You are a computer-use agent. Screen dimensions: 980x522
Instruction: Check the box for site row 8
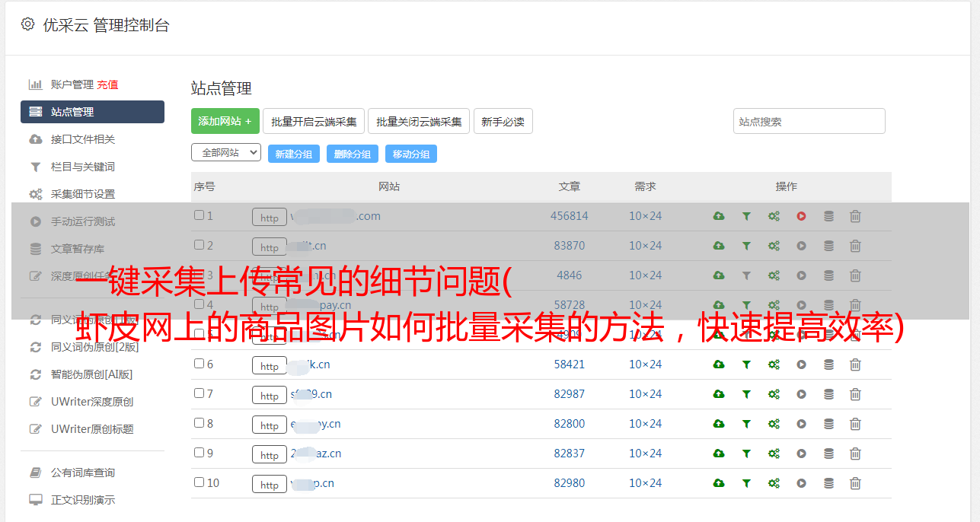coord(199,423)
